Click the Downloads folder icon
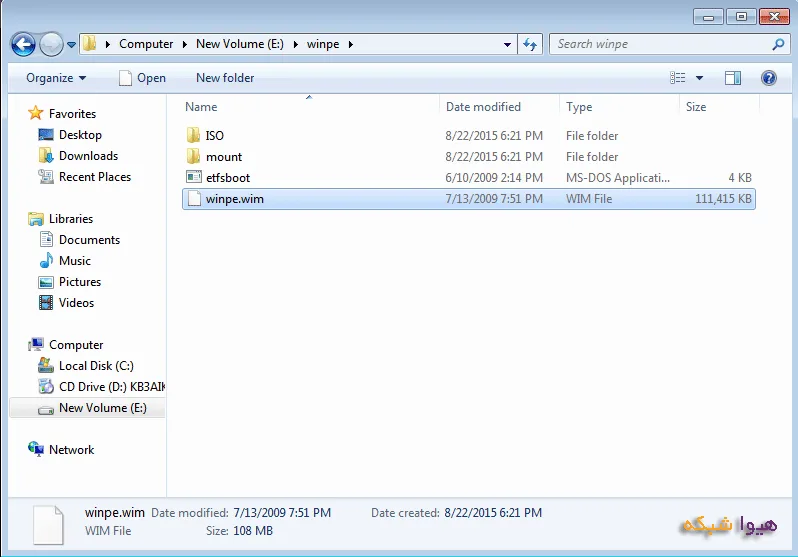The height and width of the screenshot is (557, 798). pyautogui.click(x=46, y=155)
